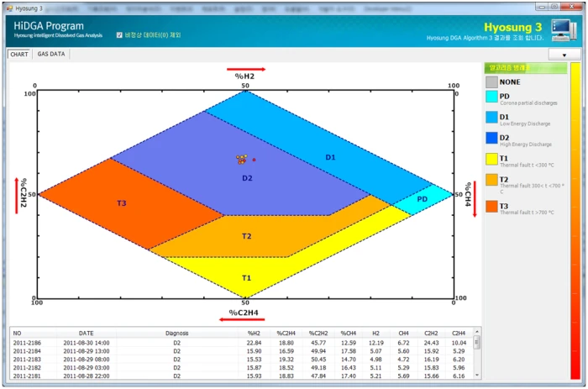Click the NONE gray legend swatch
588x389 pixels.
coord(491,82)
